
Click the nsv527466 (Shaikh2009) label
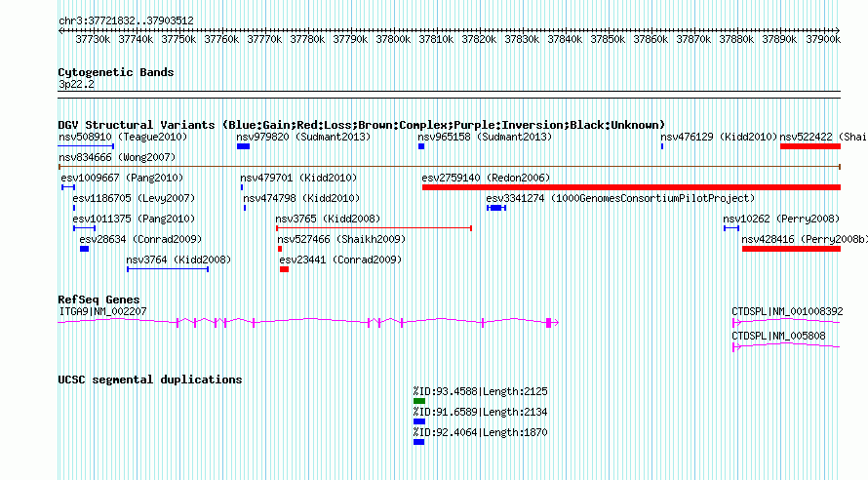tap(341, 239)
